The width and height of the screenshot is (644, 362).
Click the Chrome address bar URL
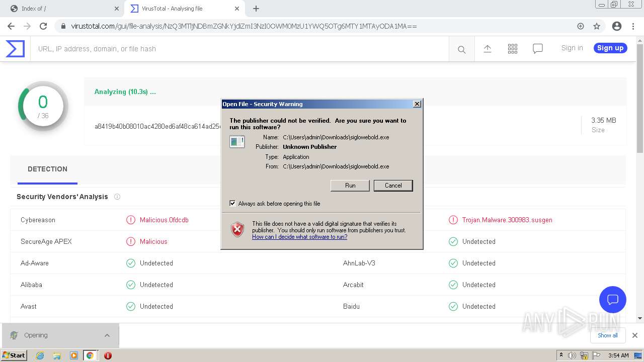[x=244, y=26]
